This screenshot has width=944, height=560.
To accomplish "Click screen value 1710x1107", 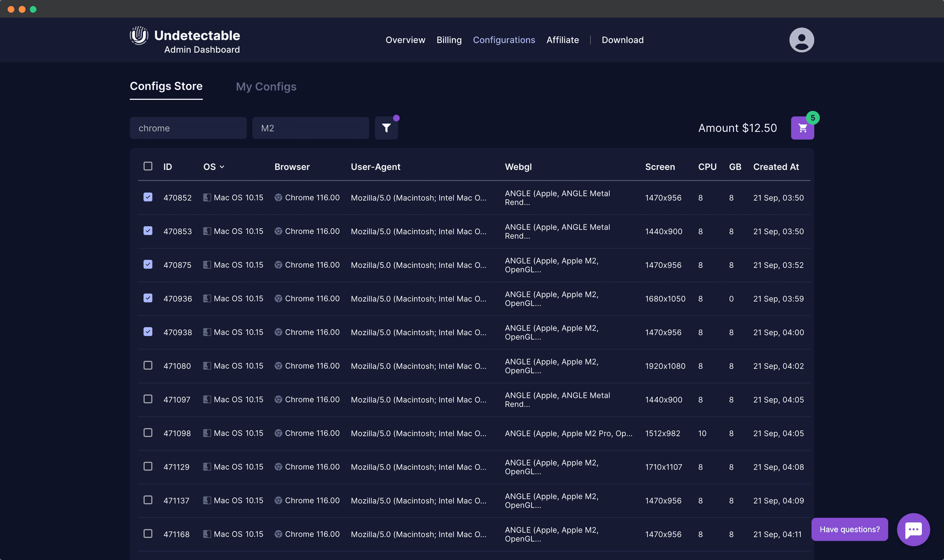I will click(x=664, y=467).
